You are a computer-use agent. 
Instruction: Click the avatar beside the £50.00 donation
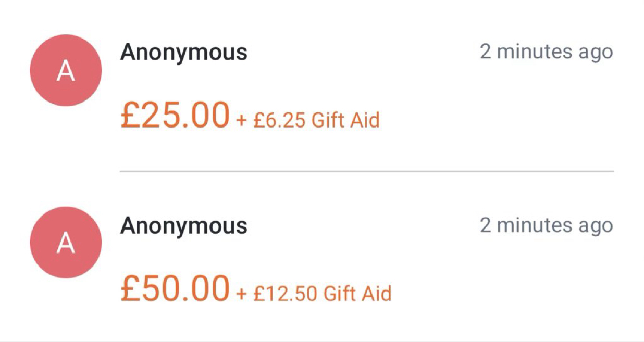click(66, 242)
